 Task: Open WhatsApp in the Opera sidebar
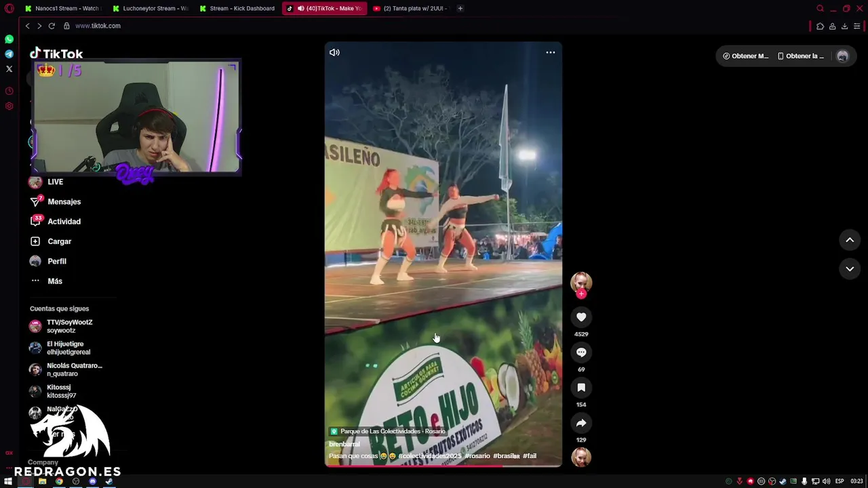pyautogui.click(x=9, y=39)
